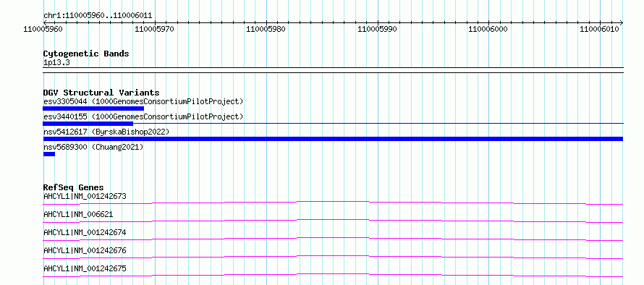644x285 pixels.
Task: Click the chr1:110005960..110006011 region label
Action: click(98, 16)
